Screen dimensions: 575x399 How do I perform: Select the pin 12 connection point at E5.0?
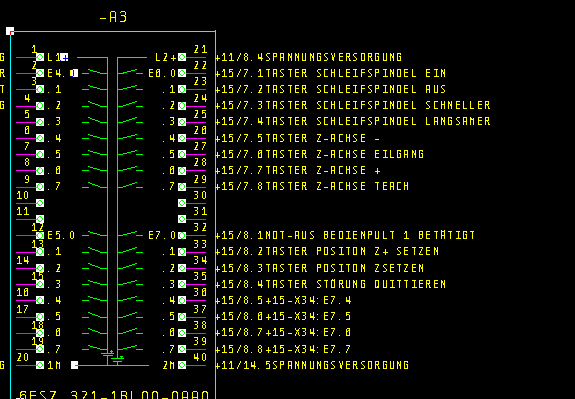tap(40, 235)
